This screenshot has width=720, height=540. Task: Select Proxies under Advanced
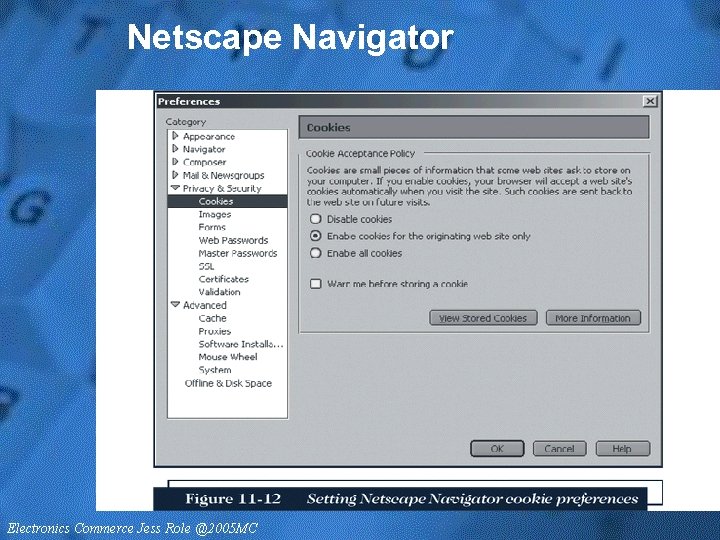tap(215, 331)
